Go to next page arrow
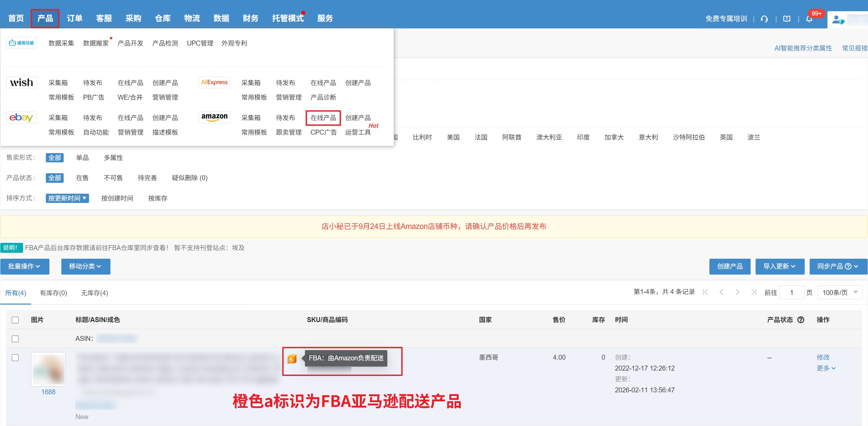868x426 pixels. coord(737,292)
